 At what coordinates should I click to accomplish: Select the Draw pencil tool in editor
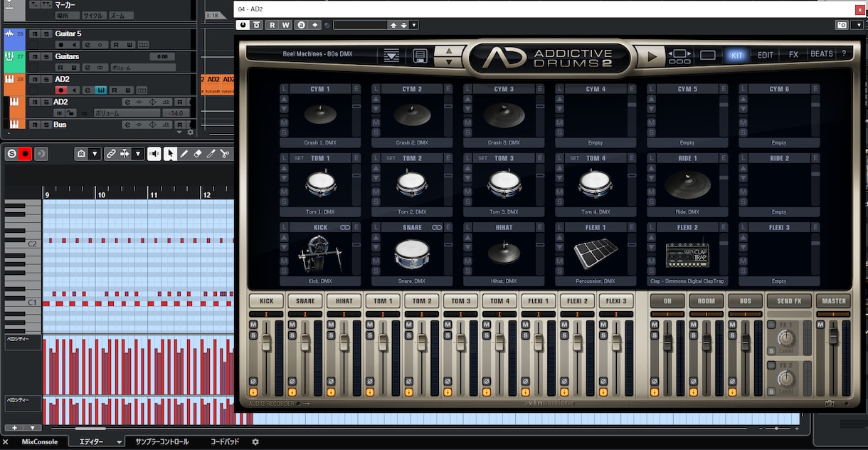coord(184,154)
